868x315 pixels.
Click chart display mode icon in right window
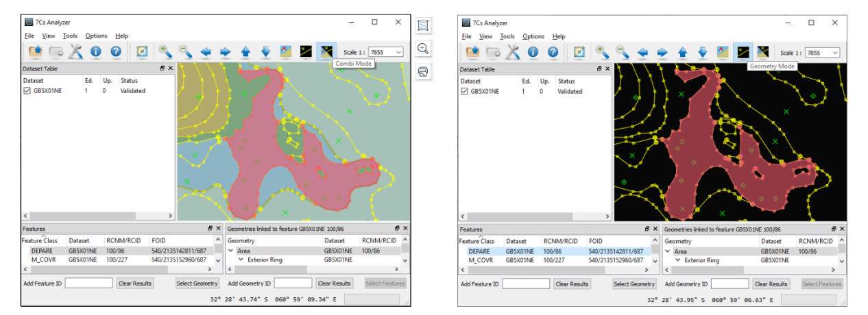tap(723, 52)
